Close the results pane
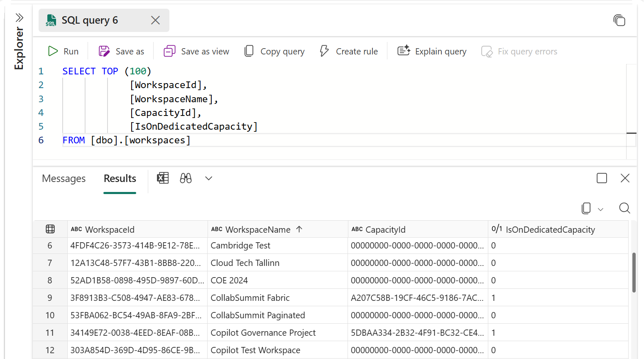Viewport: 644px width, 359px height. click(625, 178)
